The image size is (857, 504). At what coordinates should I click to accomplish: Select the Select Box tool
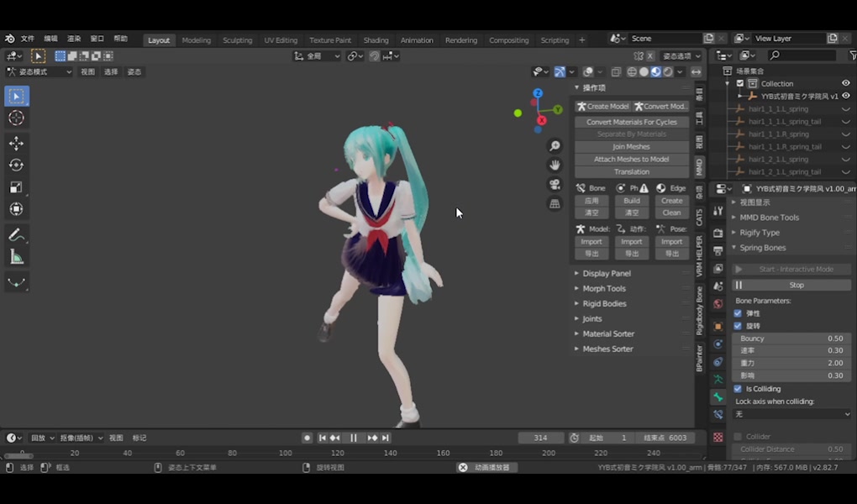pyautogui.click(x=17, y=97)
